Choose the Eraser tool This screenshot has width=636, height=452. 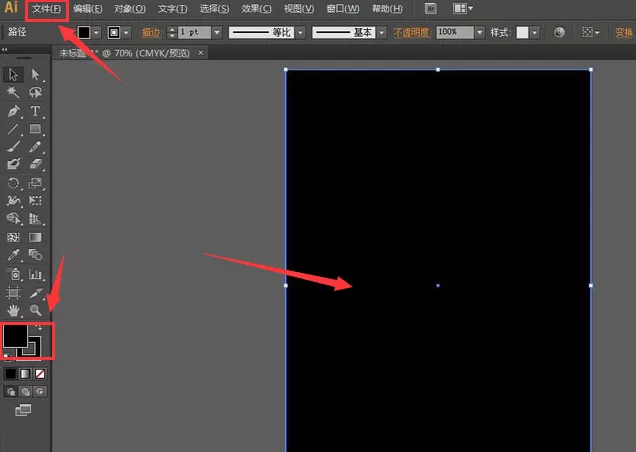tap(35, 164)
